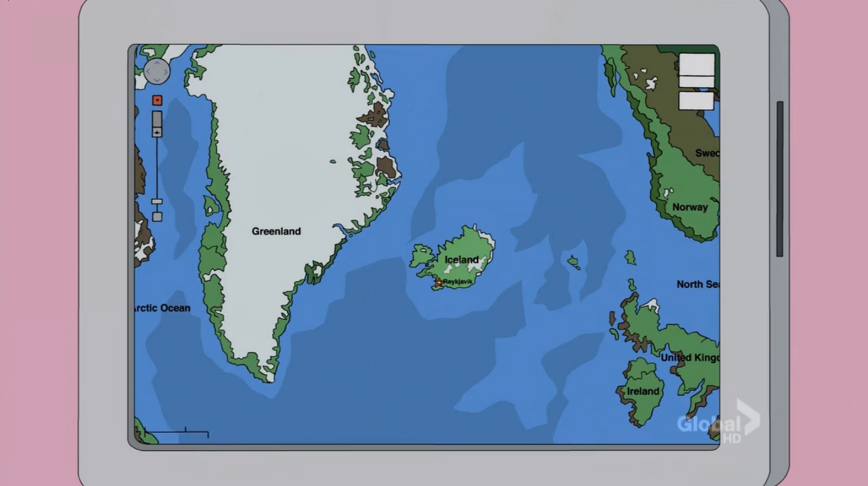The image size is (868, 486).
Task: Click the lowest white map button
Action: point(697,101)
